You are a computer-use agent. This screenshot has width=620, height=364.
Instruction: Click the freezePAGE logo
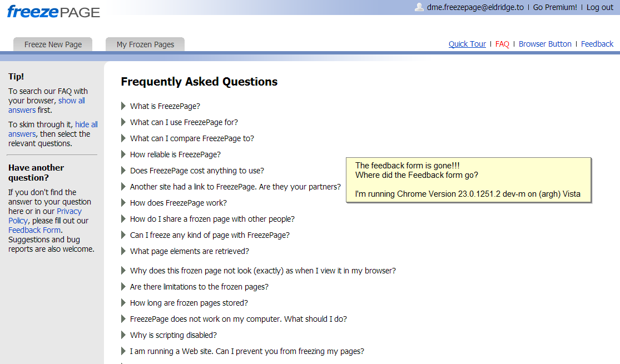click(53, 12)
